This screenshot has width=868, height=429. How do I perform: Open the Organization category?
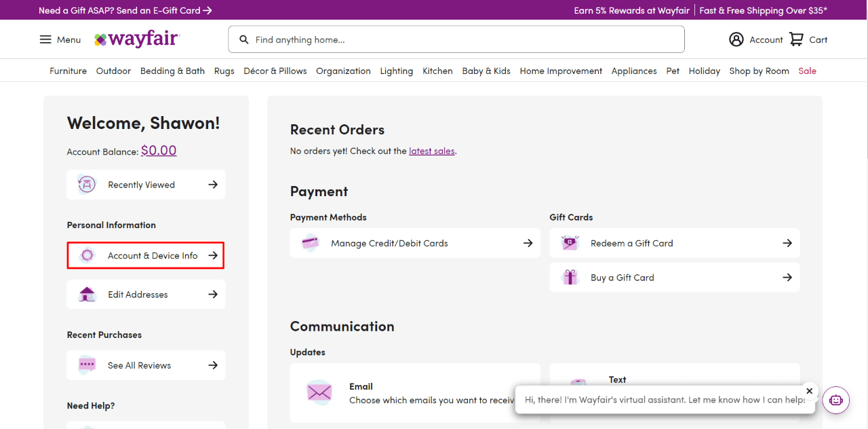pyautogui.click(x=343, y=71)
